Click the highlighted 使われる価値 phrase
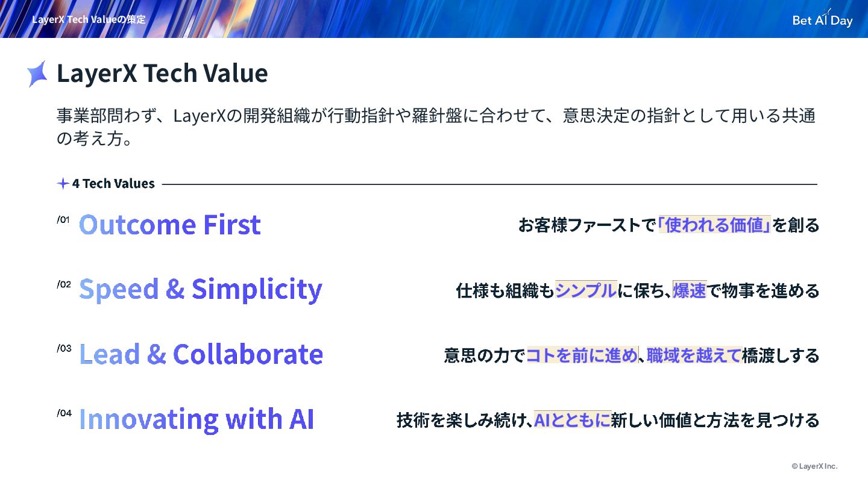 [x=714, y=225]
